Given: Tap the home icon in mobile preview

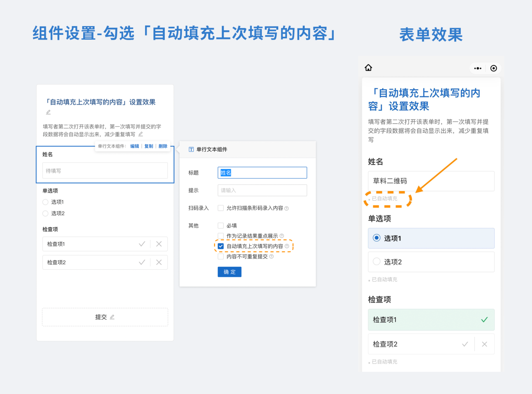Looking at the screenshot, I should click(368, 68).
